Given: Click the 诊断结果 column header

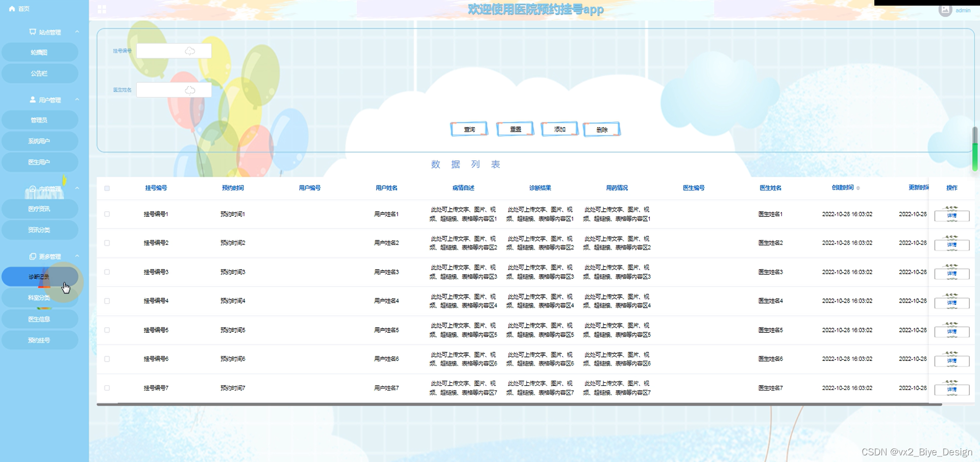Looking at the screenshot, I should 540,188.
